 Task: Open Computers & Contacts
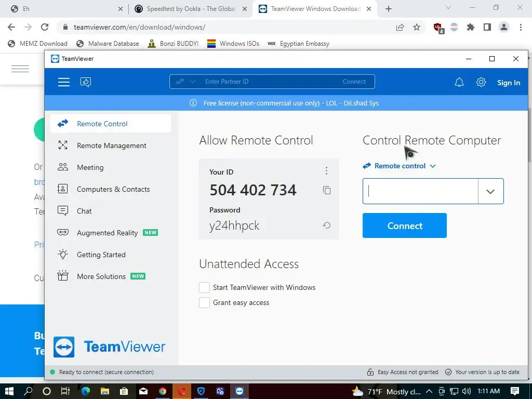[111, 189]
